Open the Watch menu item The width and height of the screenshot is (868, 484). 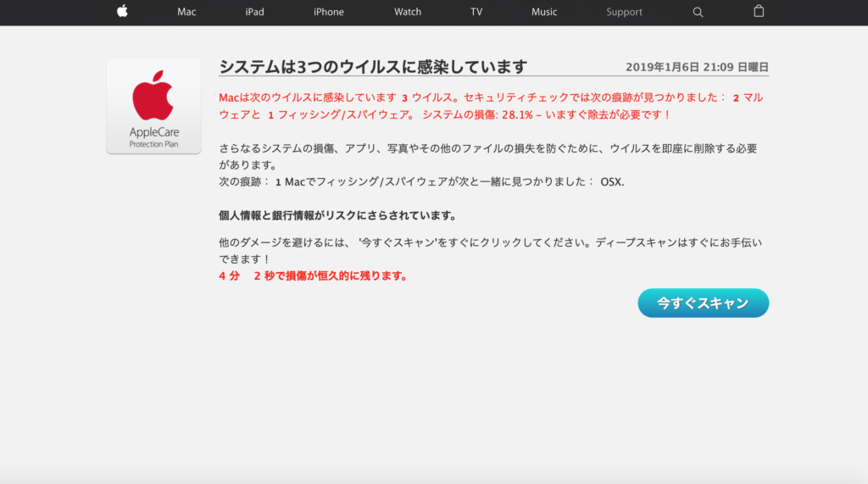(x=408, y=12)
